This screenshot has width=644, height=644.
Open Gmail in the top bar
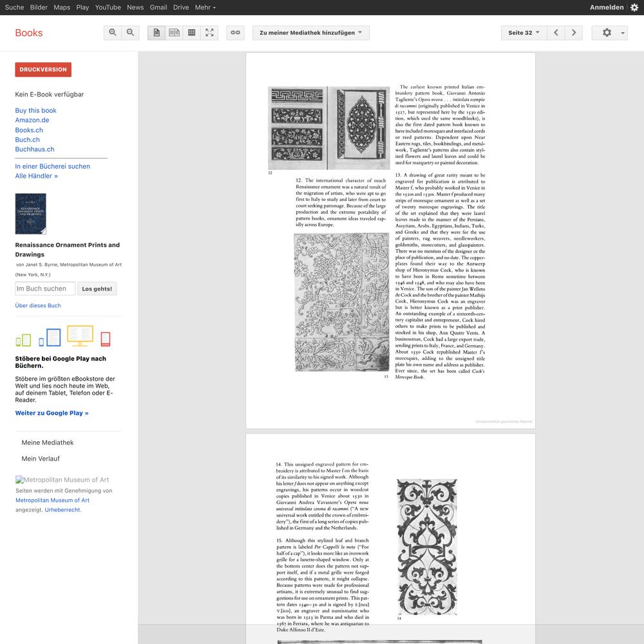(158, 7)
